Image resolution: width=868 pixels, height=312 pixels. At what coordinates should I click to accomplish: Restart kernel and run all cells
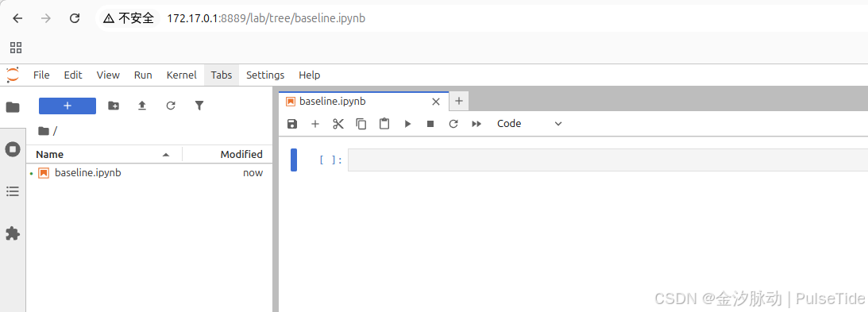(x=476, y=124)
